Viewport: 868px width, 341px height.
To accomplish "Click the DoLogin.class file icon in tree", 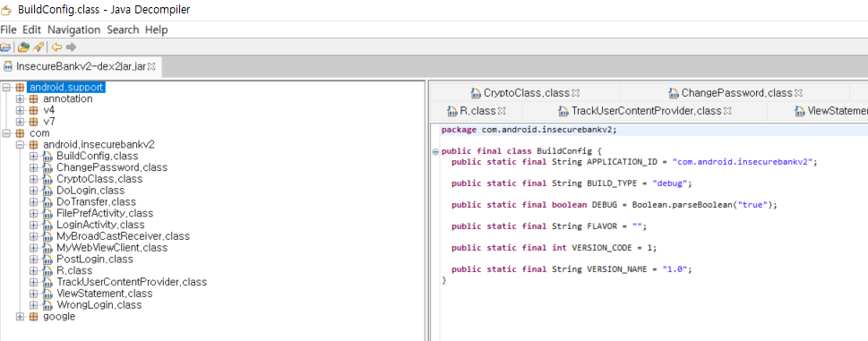I will point(47,190).
